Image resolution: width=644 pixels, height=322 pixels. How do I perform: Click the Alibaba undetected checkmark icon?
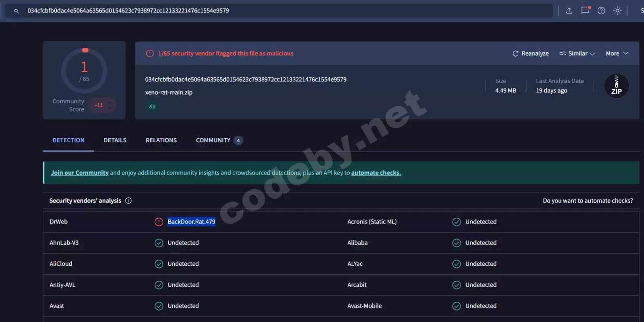click(x=456, y=243)
